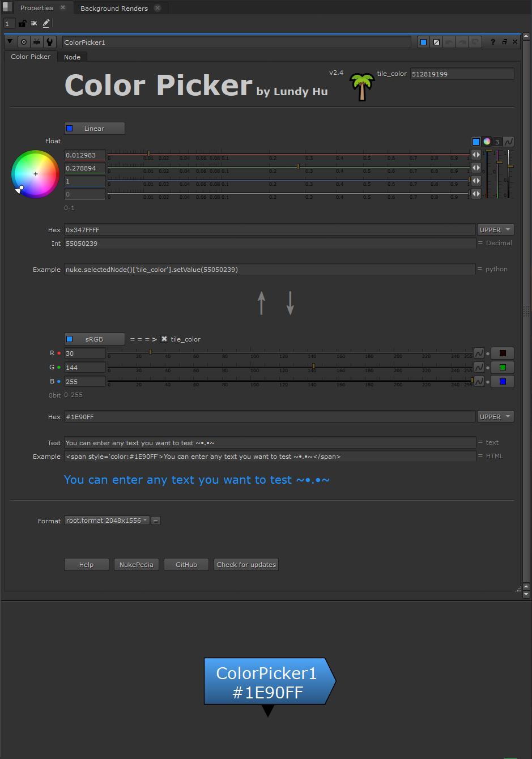Click the channel count button showing 3
The image size is (532, 759).
pos(497,142)
